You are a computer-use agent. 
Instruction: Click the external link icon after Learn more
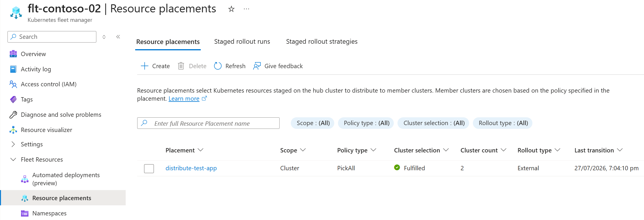pyautogui.click(x=204, y=98)
